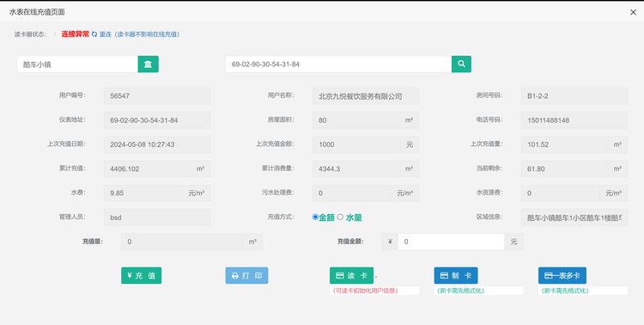Viewport: 644px width, 325px height.
Task: Click the 管理人员 field showing bsd
Action: click(x=157, y=218)
